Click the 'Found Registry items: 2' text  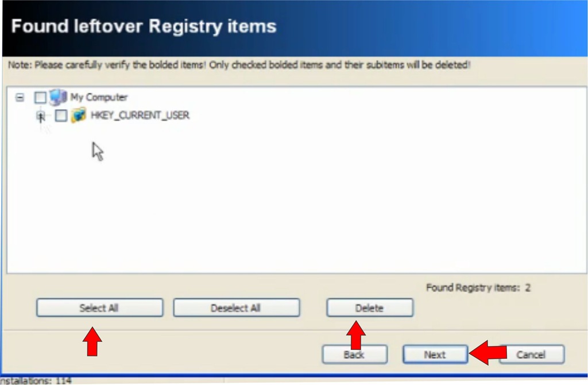[478, 288]
